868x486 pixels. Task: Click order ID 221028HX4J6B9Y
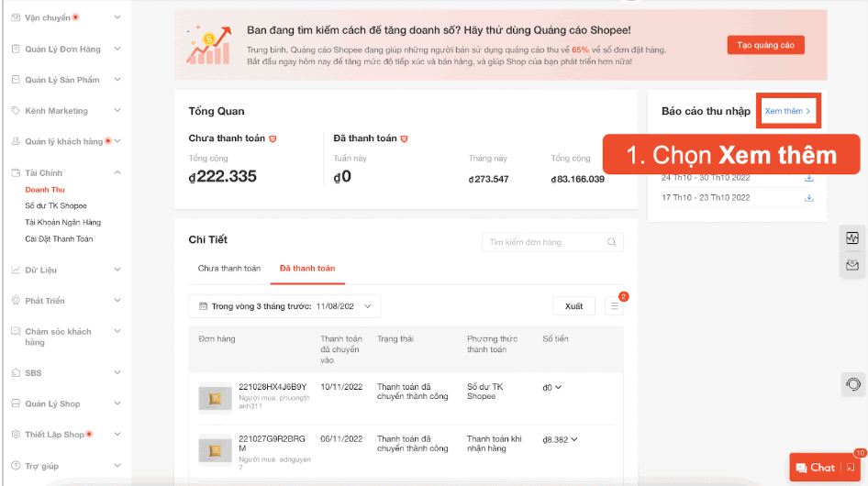point(273,387)
